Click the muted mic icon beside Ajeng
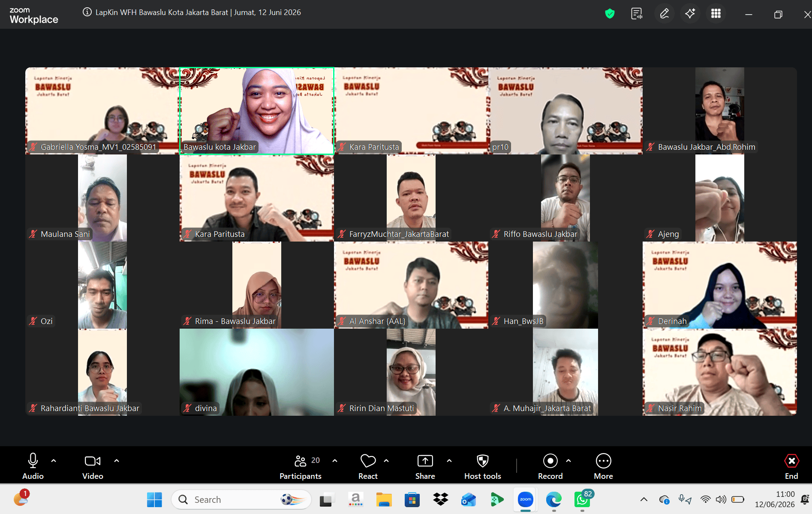Image resolution: width=812 pixels, height=514 pixels. (650, 234)
